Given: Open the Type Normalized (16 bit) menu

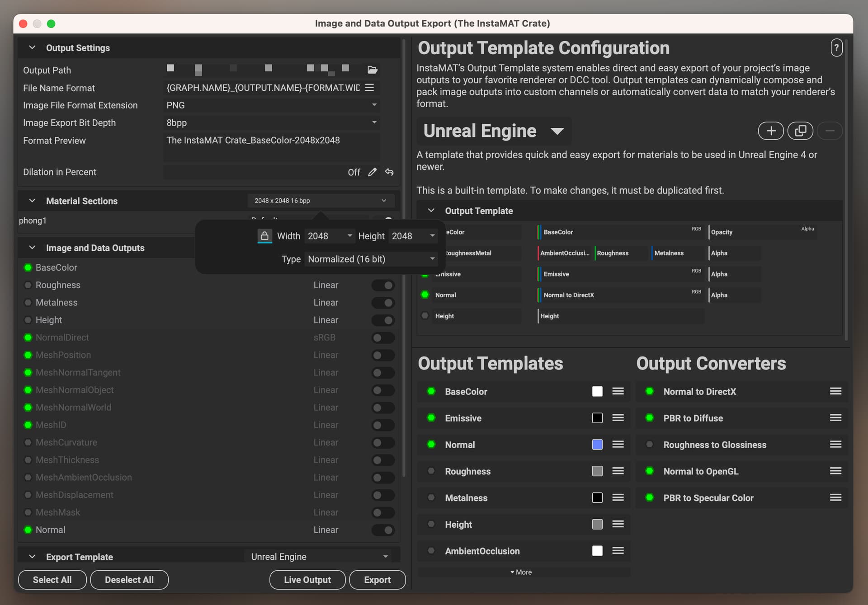Looking at the screenshot, I should 371,259.
